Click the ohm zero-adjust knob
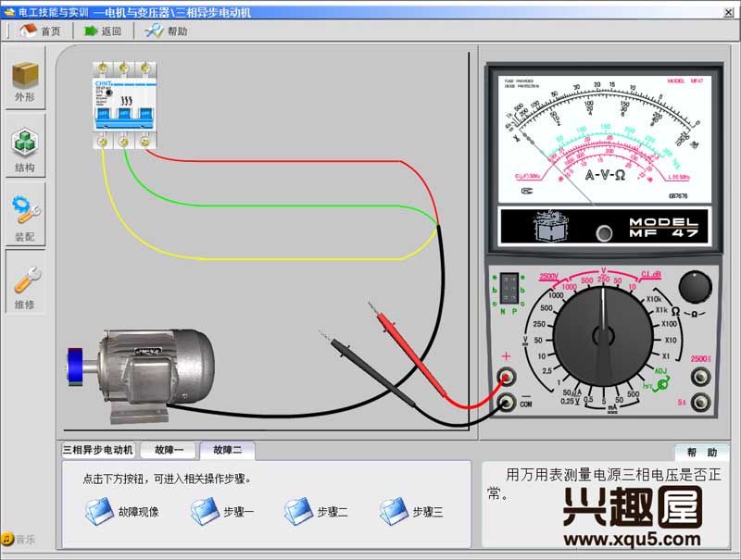741x560 pixels. (x=696, y=287)
